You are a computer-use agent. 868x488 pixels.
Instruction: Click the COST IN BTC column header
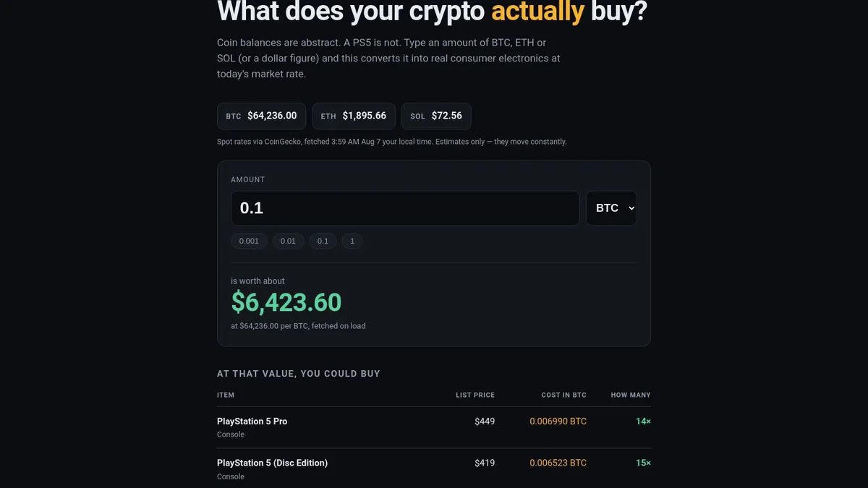[x=563, y=395]
